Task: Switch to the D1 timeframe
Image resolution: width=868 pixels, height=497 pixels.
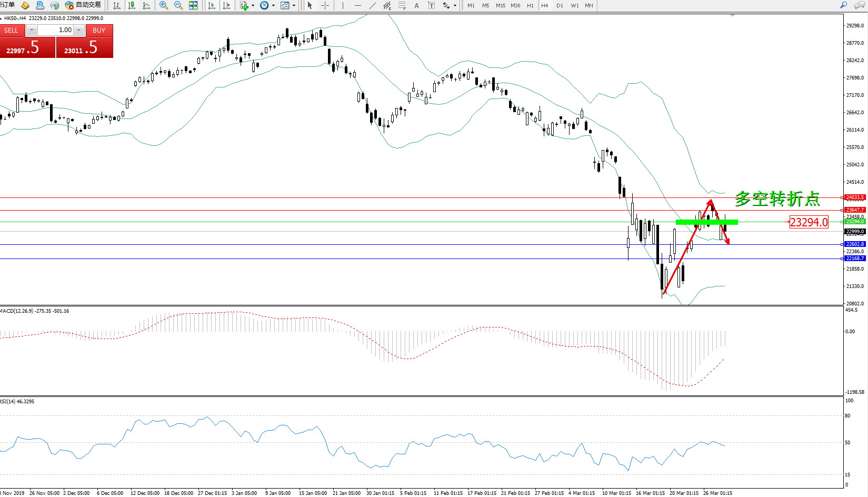Action: [x=560, y=5]
